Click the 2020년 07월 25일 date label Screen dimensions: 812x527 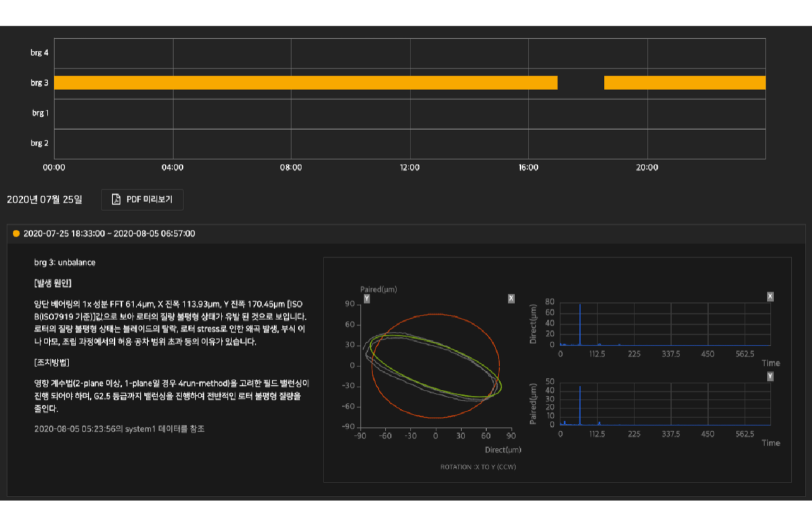coord(44,199)
